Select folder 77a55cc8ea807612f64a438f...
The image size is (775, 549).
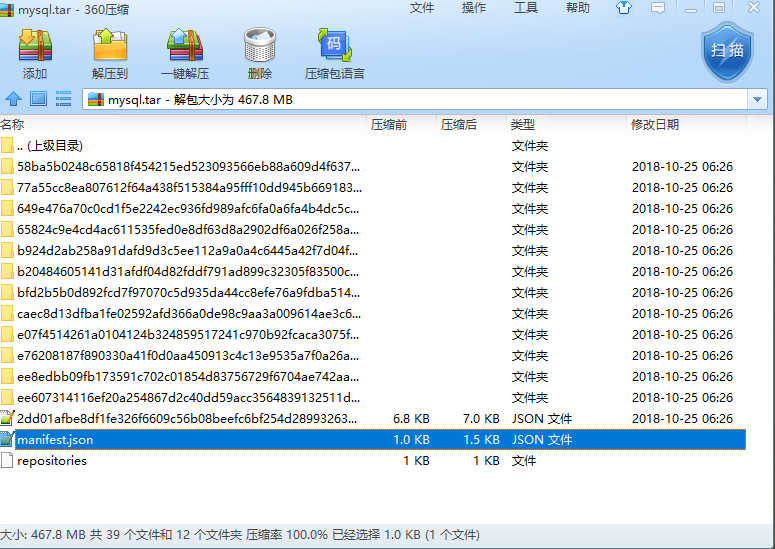373,188
